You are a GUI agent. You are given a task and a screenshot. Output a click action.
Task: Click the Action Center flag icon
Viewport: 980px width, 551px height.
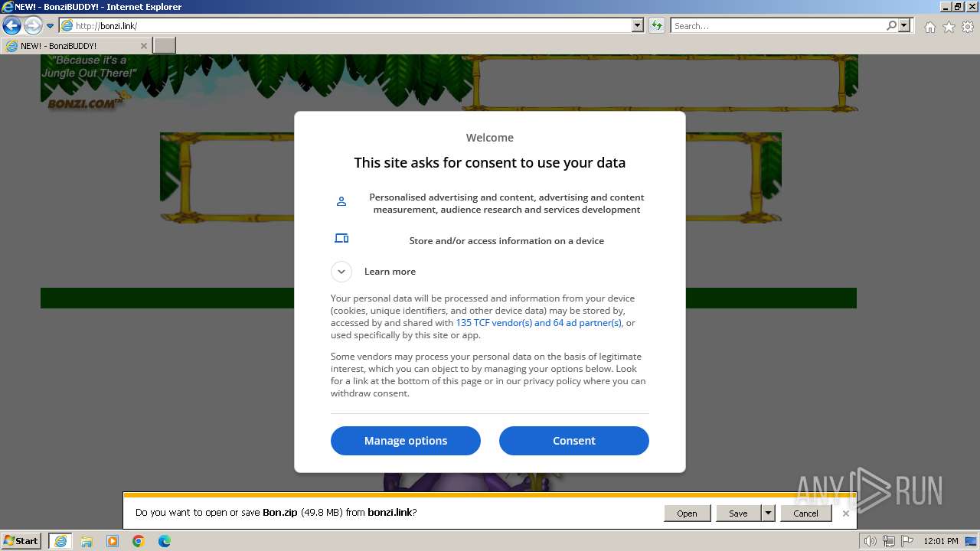906,541
